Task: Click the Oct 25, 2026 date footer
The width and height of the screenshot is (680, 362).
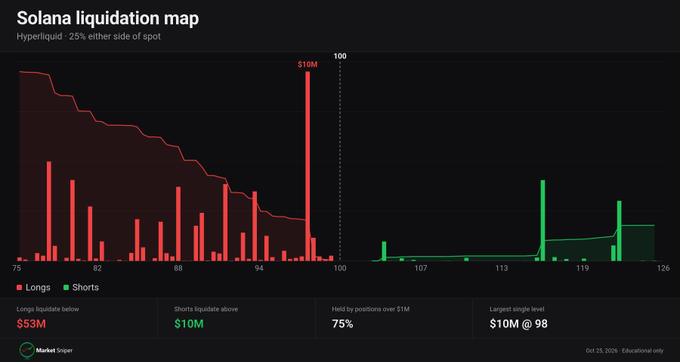Action: 624,350
